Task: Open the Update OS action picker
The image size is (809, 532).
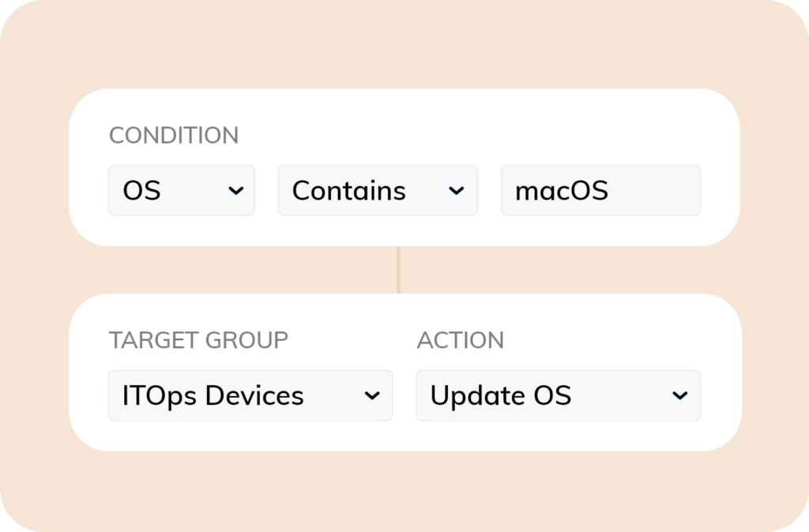Action: point(558,395)
